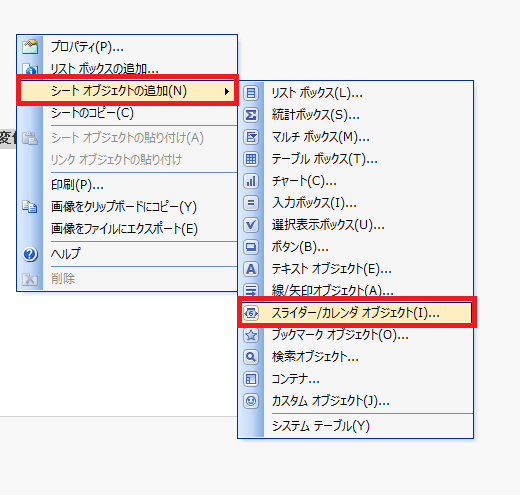Screen dimensions: 520x495
Task: Click the star bookmark object icon
Action: click(x=251, y=335)
